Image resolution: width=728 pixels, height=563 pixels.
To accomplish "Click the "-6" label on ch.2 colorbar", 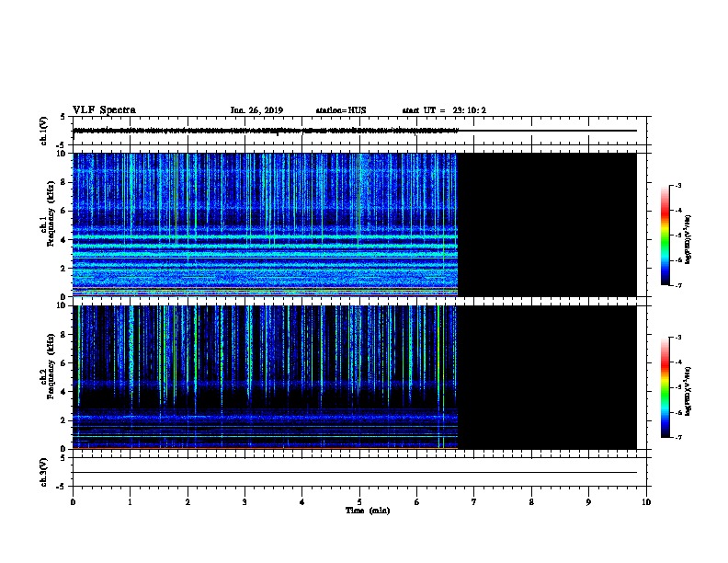I will pyautogui.click(x=677, y=412).
